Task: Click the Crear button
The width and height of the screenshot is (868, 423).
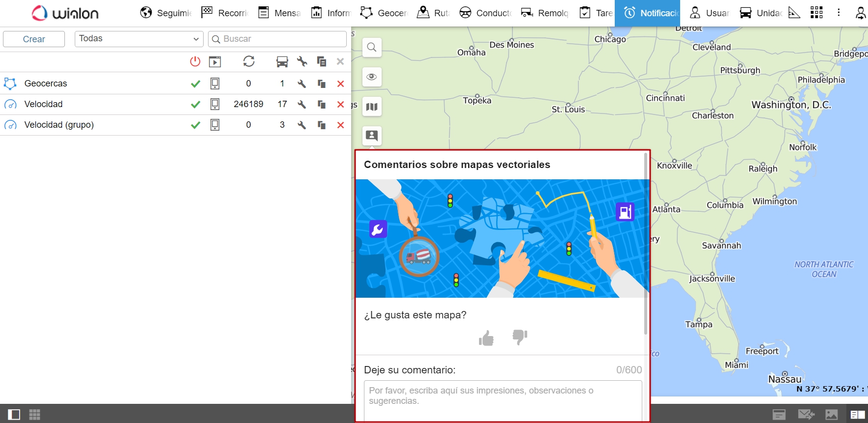Action: 34,39
